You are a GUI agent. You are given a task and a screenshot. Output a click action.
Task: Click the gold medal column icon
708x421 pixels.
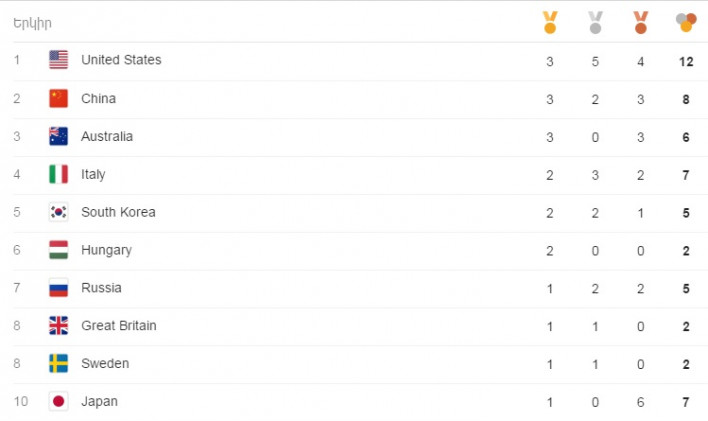click(x=549, y=21)
